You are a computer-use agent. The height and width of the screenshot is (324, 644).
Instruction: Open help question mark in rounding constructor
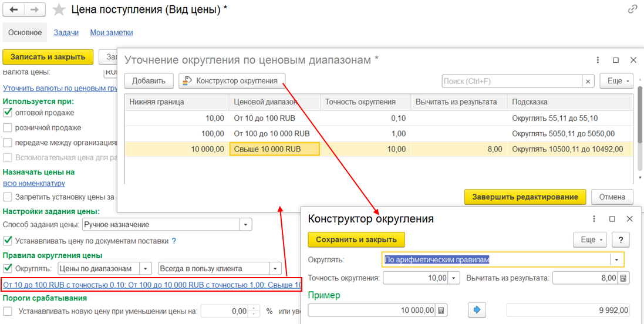coord(621,239)
